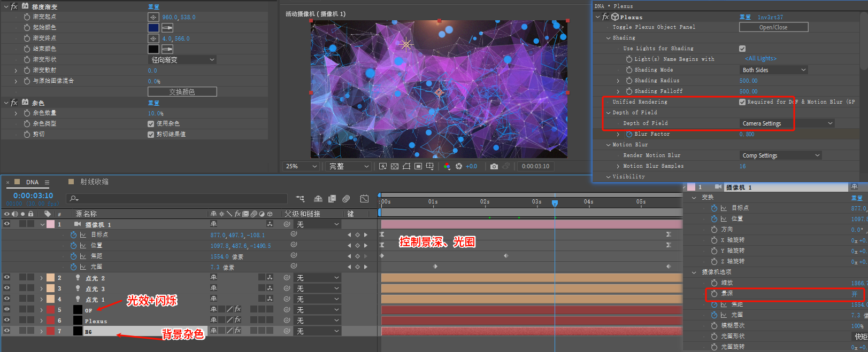Viewport: 868px width, 352px height.
Task: Click 重置 link for 梯度渐变 effect
Action: click(153, 6)
